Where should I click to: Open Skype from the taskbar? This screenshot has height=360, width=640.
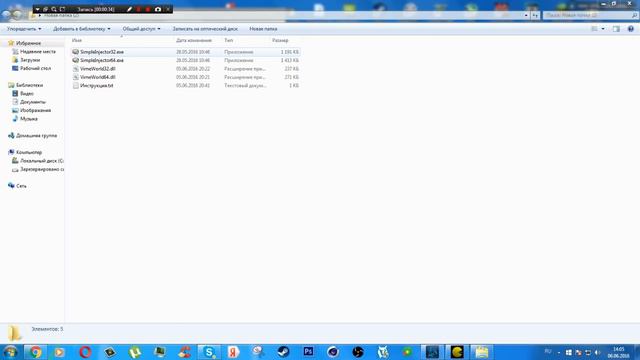pyautogui.click(x=209, y=352)
